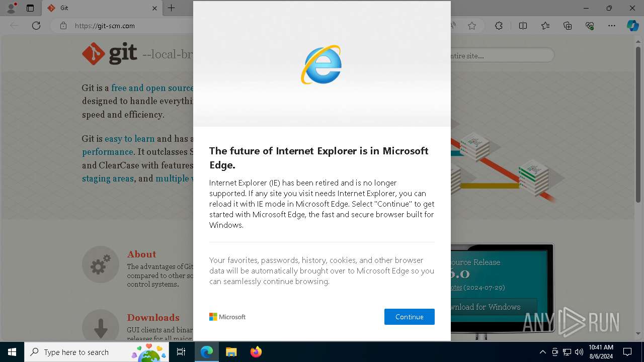Open the Edge profile icon
Screen dimensions: 644x362
point(11,8)
